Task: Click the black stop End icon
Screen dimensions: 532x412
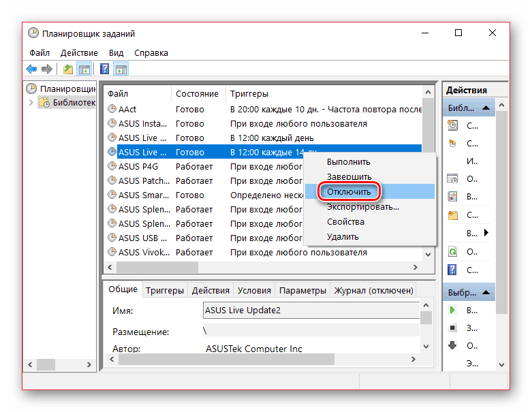Action: click(452, 328)
